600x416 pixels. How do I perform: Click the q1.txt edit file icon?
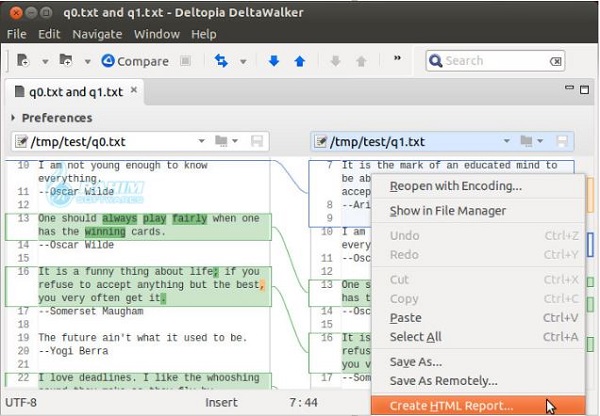(x=320, y=141)
